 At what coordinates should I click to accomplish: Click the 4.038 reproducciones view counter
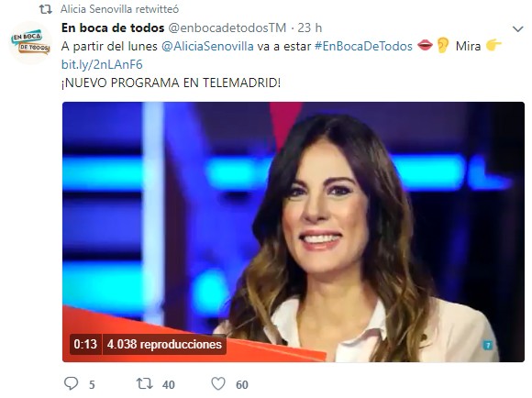[164, 345]
